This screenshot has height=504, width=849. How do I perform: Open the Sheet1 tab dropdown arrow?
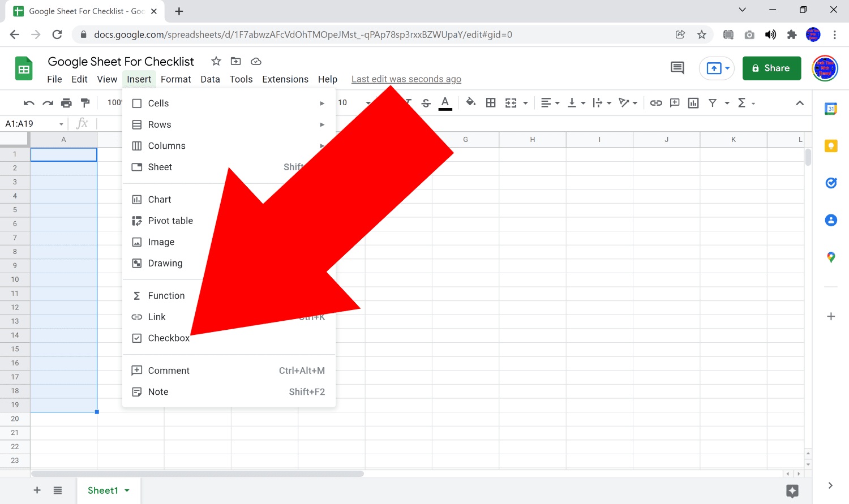click(x=127, y=490)
